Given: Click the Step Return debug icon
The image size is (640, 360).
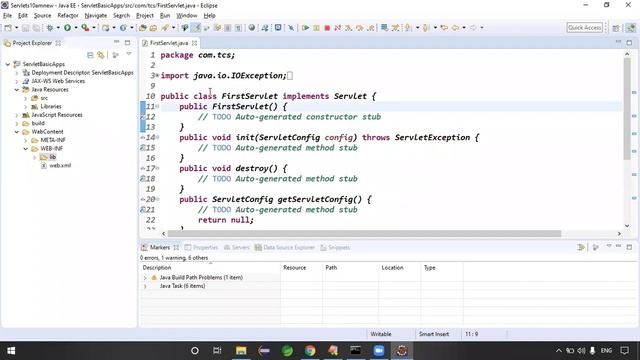Looking at the screenshot, I should 371,28.
